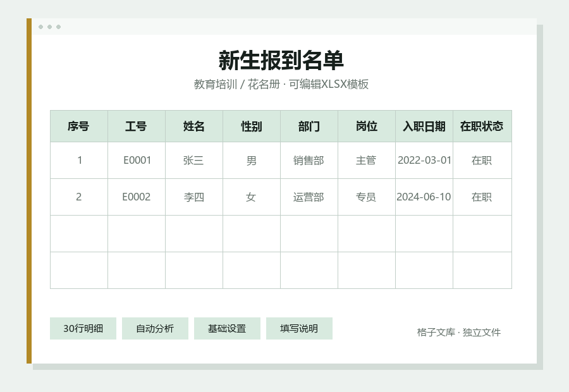Select the 姓名 column header
The width and height of the screenshot is (569, 392).
coord(194,126)
